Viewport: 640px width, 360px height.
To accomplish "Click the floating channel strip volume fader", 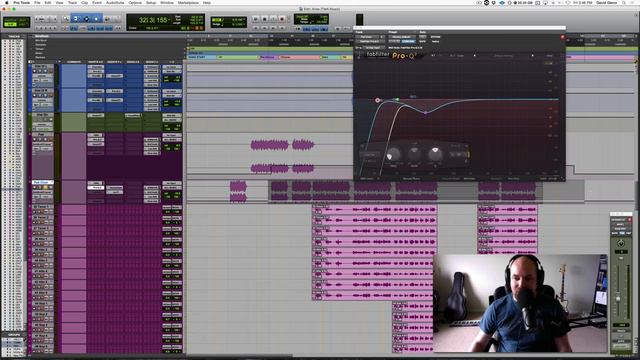I will coord(618,299).
